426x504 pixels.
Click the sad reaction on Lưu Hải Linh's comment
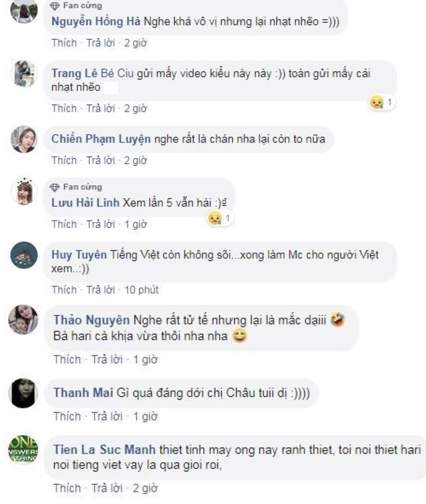click(x=215, y=218)
